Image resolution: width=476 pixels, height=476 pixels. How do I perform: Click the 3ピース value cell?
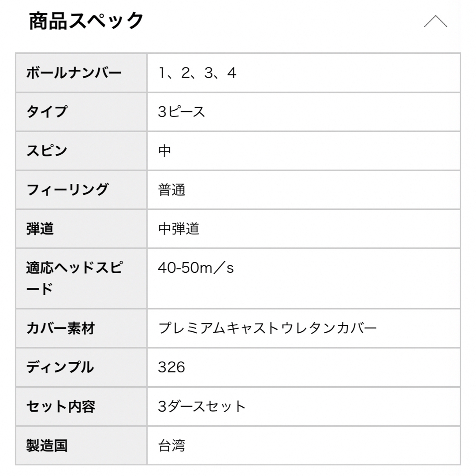(304, 112)
